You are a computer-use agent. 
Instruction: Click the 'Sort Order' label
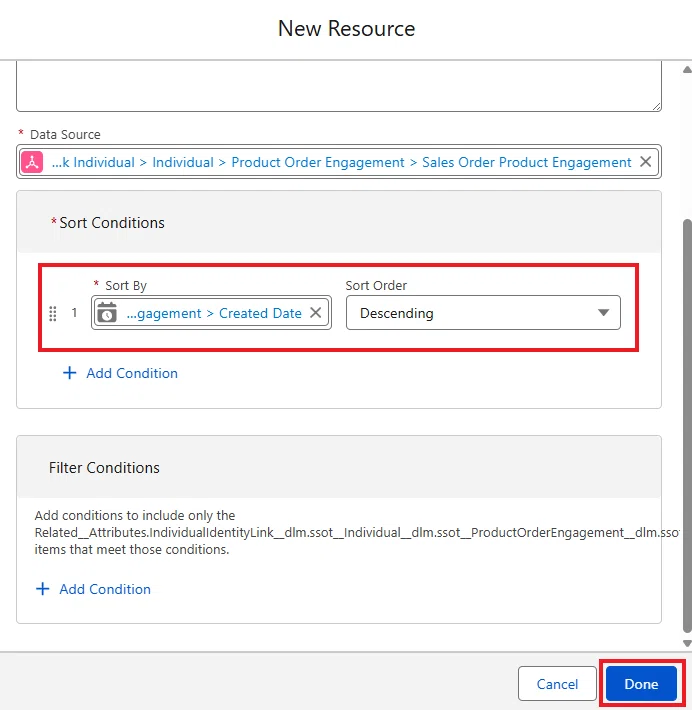click(376, 285)
